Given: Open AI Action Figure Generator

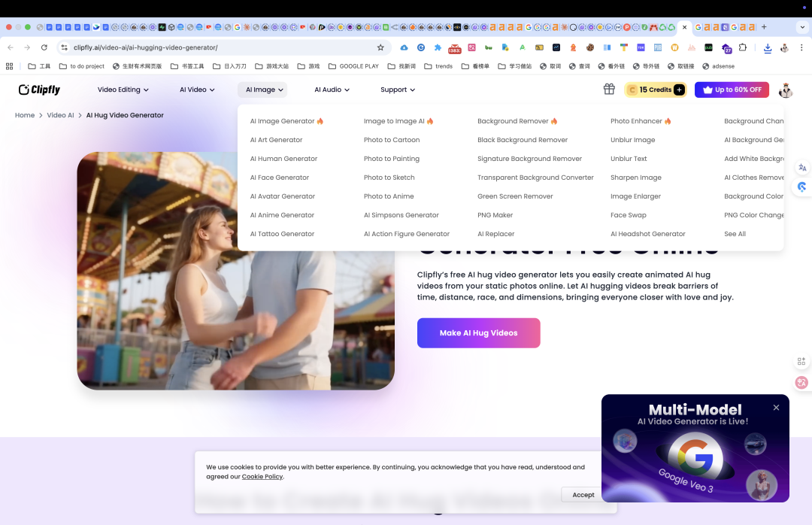Looking at the screenshot, I should 407,234.
